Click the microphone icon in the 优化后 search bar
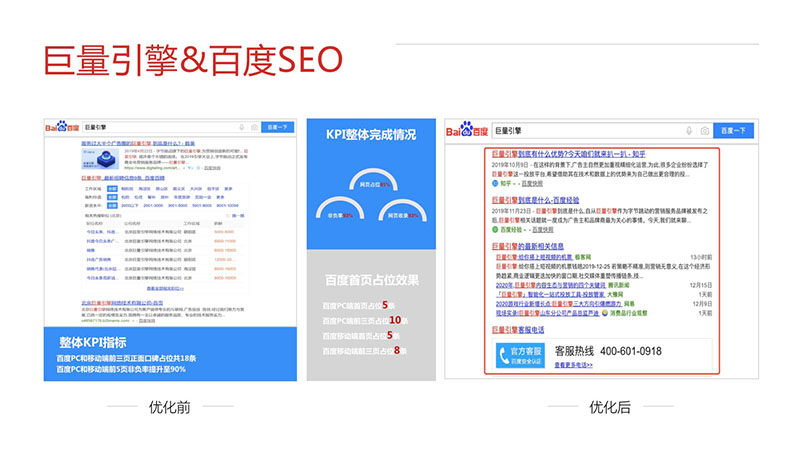The width and height of the screenshot is (800, 449). click(x=689, y=131)
